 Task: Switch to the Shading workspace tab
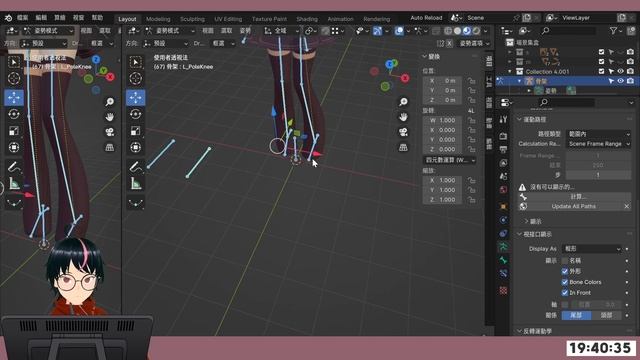[x=307, y=19]
